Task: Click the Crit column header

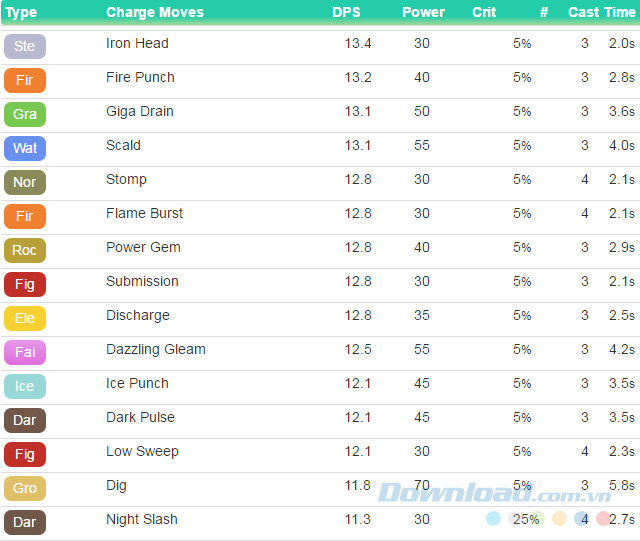Action: [x=484, y=13]
